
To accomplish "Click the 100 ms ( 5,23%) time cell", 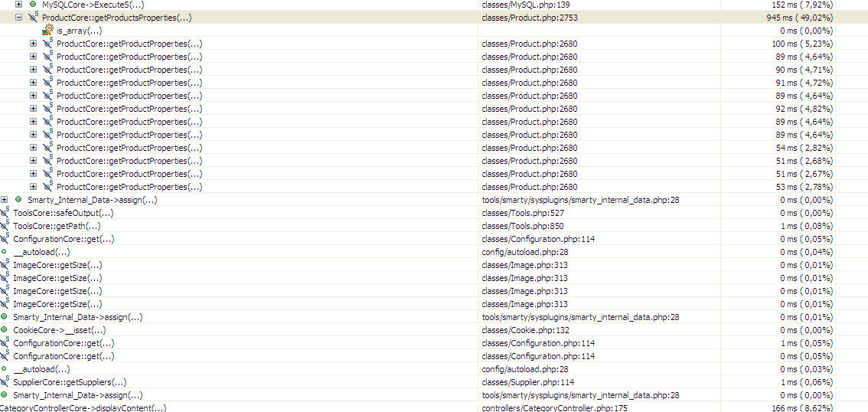I will (x=803, y=44).
